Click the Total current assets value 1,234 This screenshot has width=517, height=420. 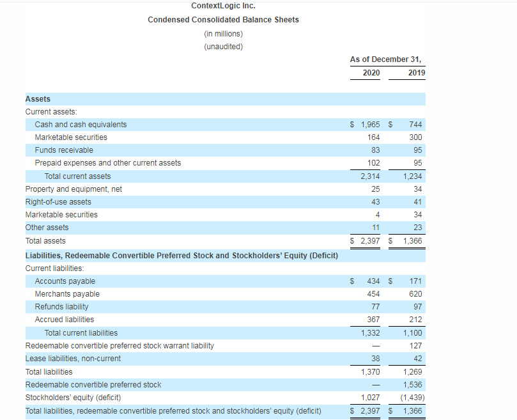(412, 176)
